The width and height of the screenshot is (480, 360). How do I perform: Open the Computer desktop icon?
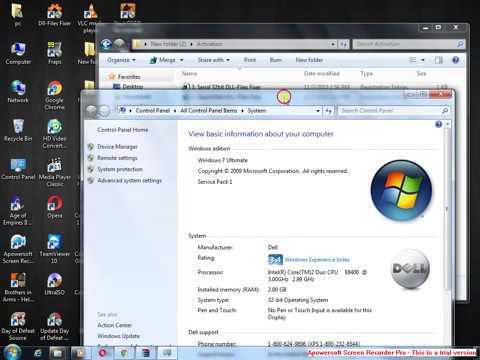(x=18, y=53)
